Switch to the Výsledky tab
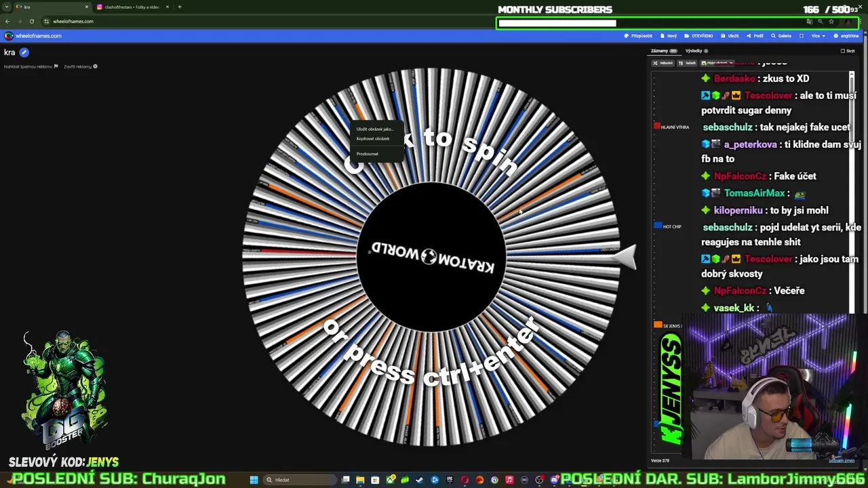This screenshot has height=488, width=868. [697, 51]
